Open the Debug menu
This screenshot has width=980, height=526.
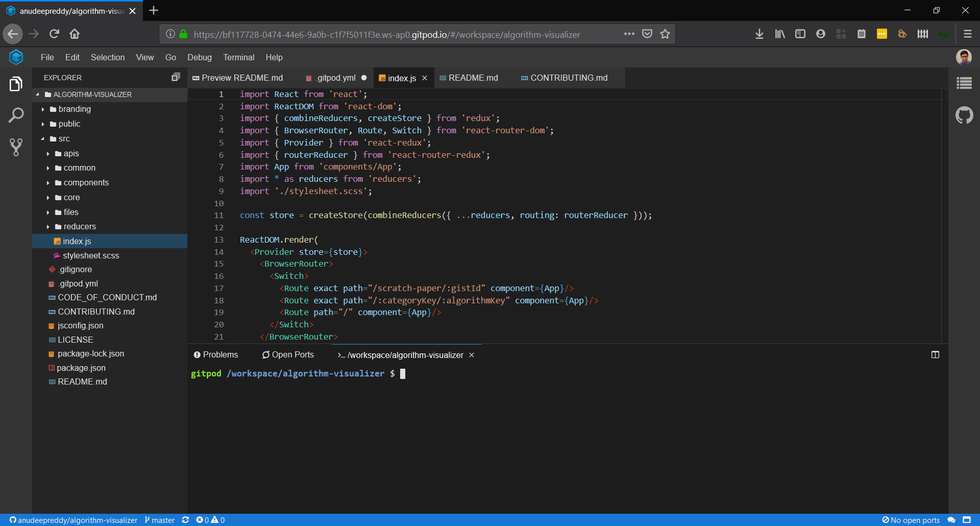click(x=200, y=57)
